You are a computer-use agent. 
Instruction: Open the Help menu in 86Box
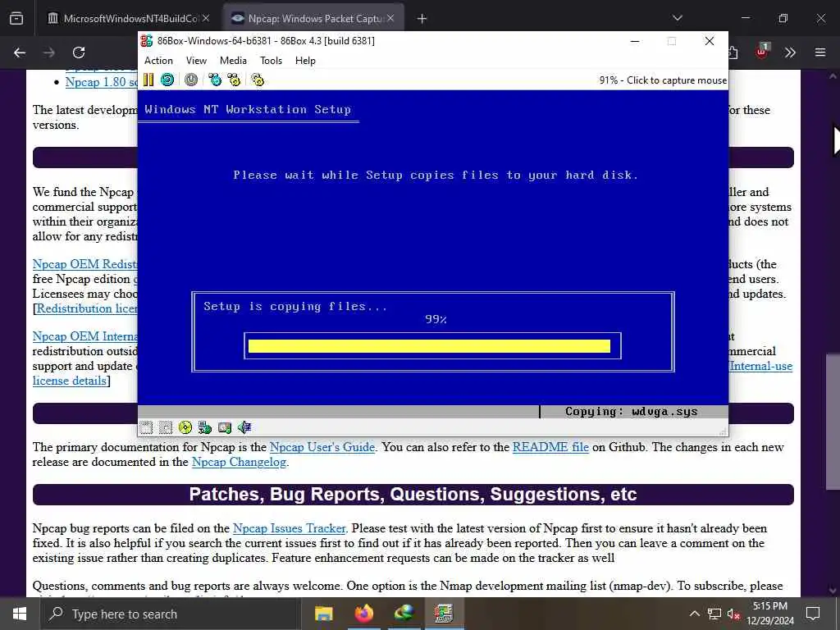click(x=305, y=61)
